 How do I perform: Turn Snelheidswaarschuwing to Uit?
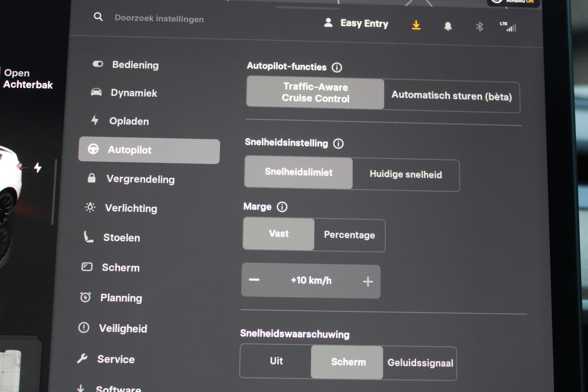click(276, 361)
